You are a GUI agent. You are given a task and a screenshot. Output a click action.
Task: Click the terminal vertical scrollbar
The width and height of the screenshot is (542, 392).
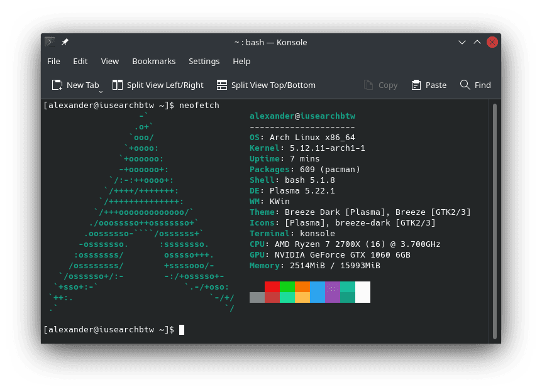point(495,221)
